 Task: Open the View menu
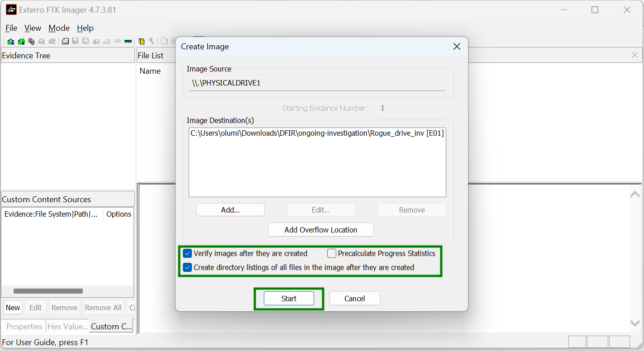(33, 28)
